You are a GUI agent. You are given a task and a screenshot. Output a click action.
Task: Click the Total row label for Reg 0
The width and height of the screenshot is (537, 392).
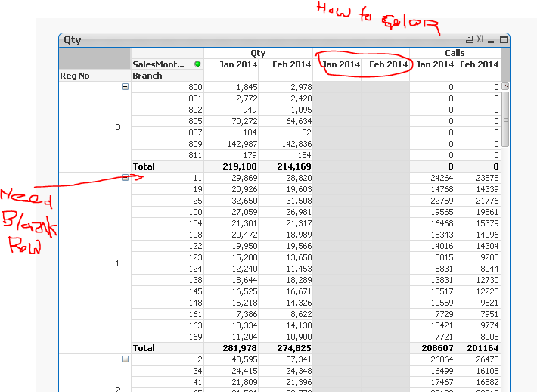pyautogui.click(x=144, y=166)
